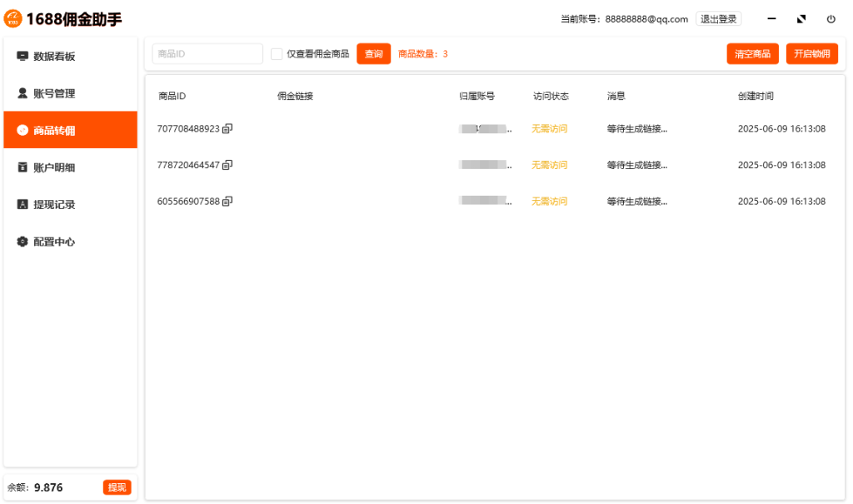Copy product ID 778720464547 via copy icon
The image size is (853, 504).
[227, 165]
